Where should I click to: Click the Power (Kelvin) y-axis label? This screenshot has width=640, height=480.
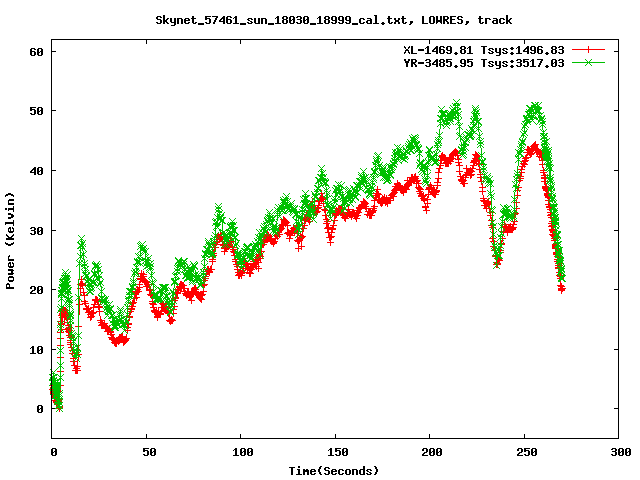[x=11, y=243]
